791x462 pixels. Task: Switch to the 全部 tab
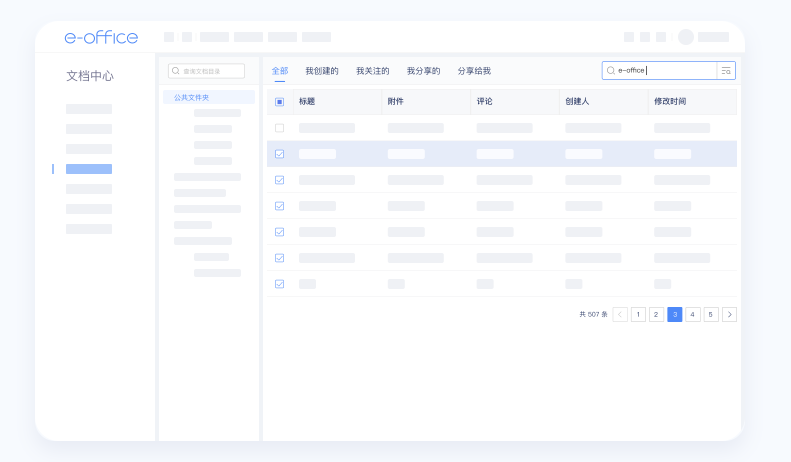(x=280, y=71)
